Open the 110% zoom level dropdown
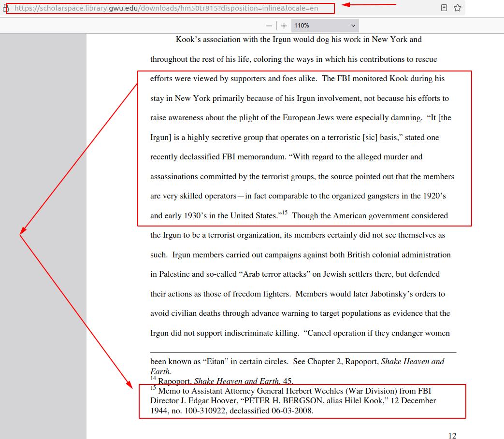 (324, 26)
